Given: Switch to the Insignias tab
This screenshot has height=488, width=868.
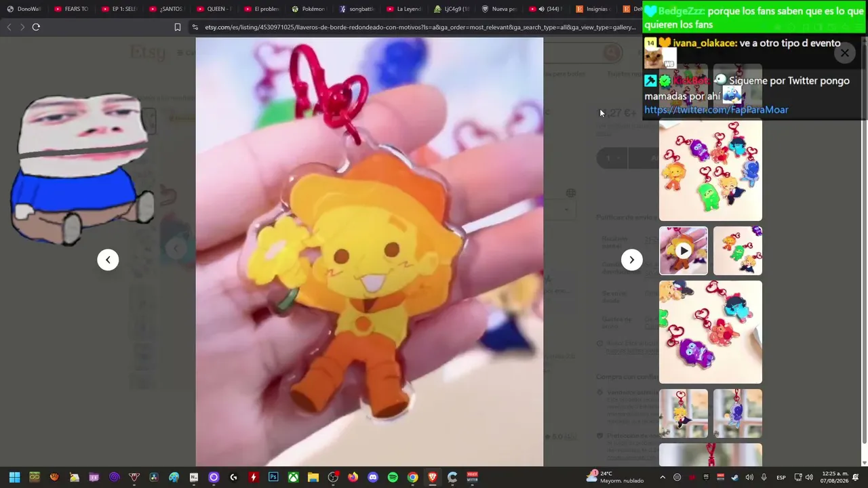Looking at the screenshot, I should click(x=594, y=9).
